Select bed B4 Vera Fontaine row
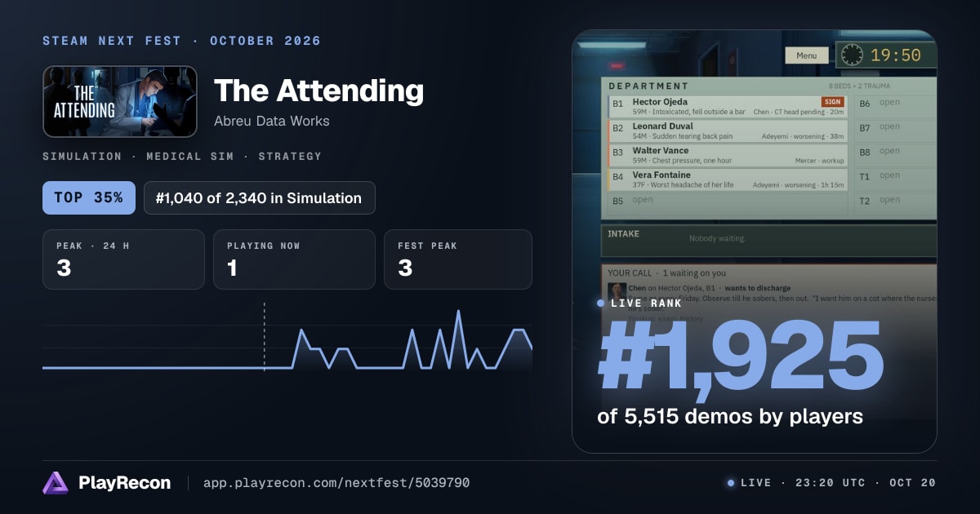 pos(728,180)
